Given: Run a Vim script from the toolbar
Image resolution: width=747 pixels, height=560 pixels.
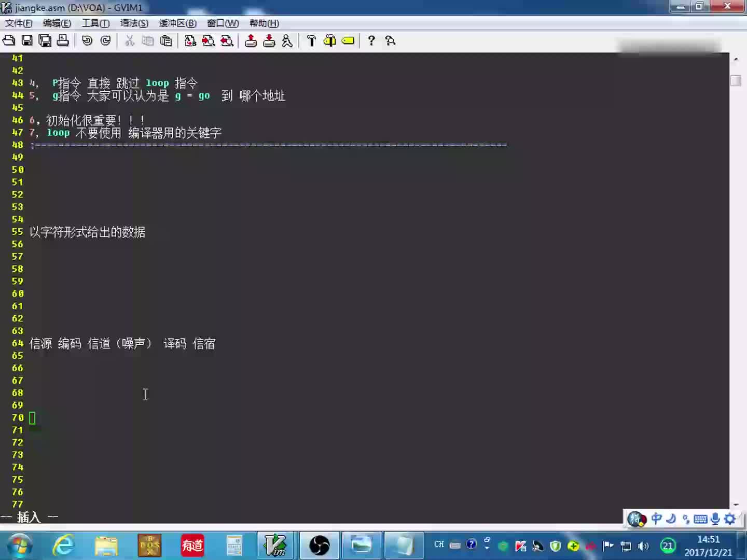Looking at the screenshot, I should click(x=287, y=40).
